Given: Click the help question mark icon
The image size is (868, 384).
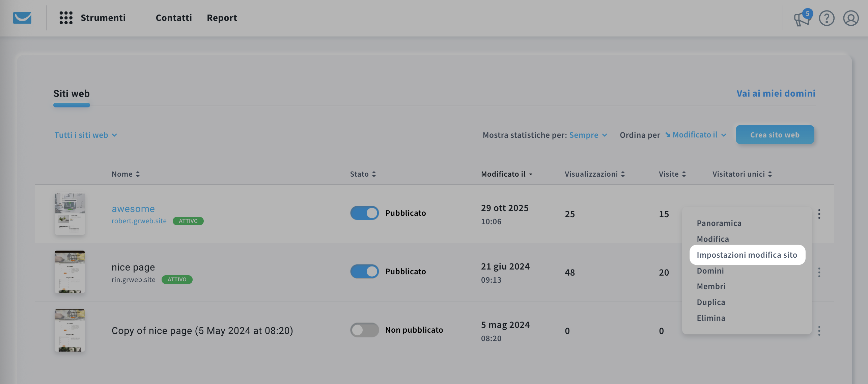Looking at the screenshot, I should click(x=827, y=18).
